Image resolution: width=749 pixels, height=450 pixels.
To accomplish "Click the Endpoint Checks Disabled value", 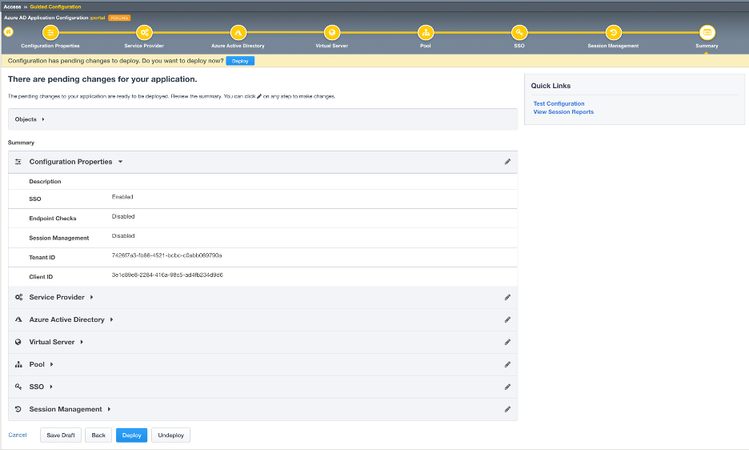I will tap(123, 216).
